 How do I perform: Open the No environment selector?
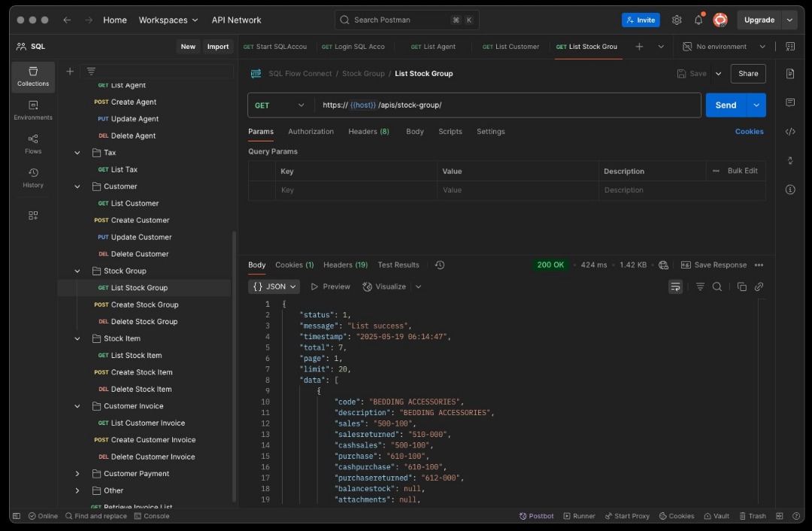723,47
